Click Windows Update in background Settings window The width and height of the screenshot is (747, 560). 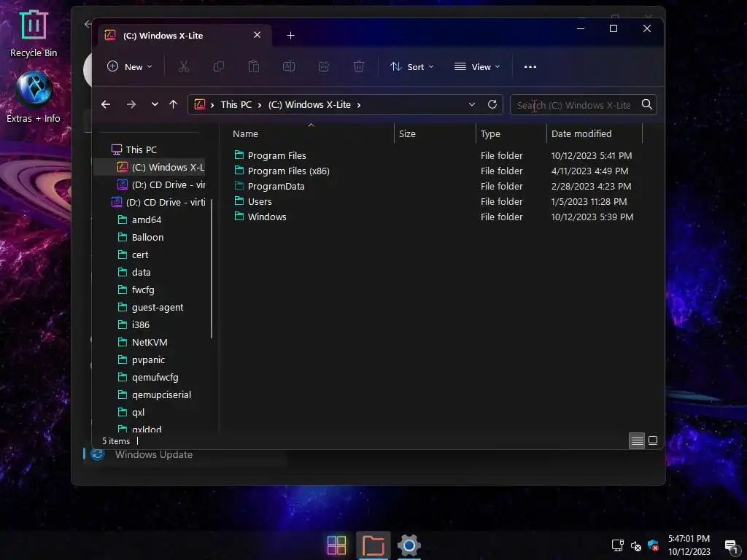click(x=153, y=455)
